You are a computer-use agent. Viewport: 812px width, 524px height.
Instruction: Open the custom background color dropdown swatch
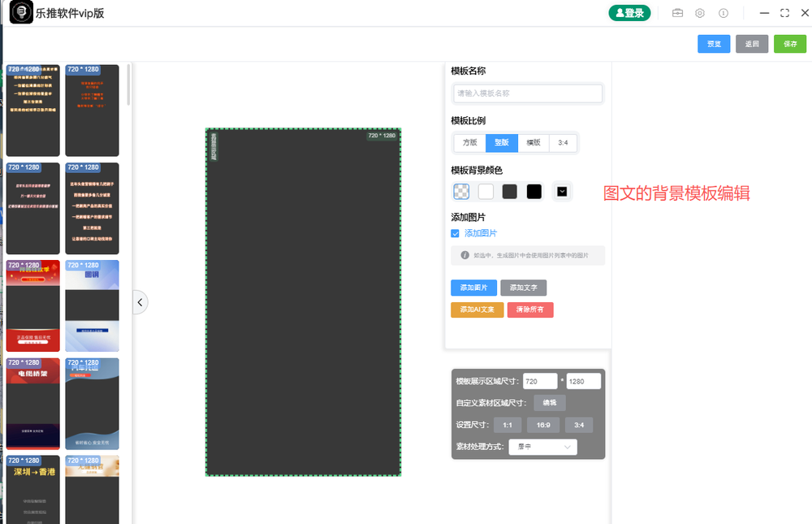click(562, 191)
